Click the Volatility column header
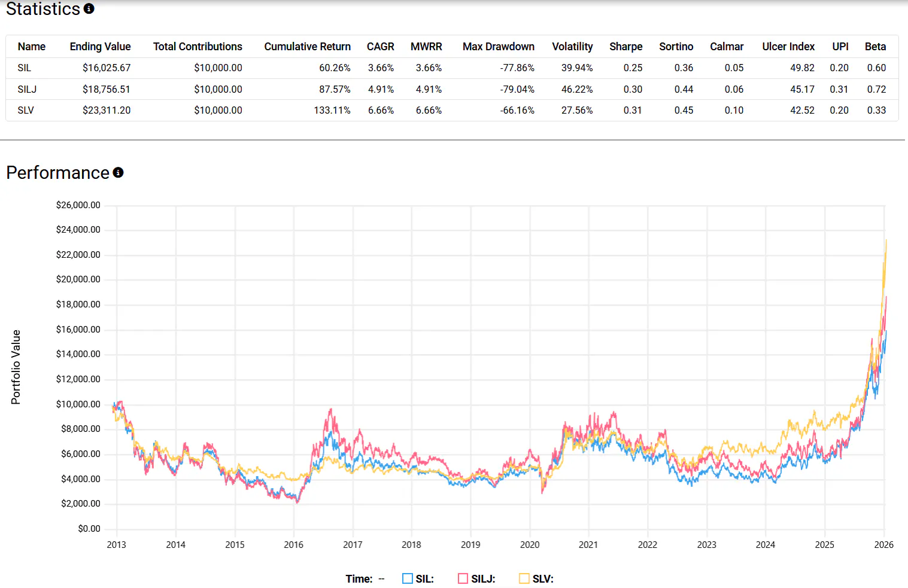 [x=572, y=47]
